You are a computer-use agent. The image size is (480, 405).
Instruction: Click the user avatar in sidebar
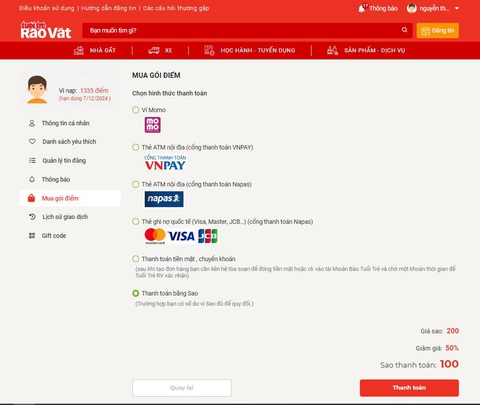[x=37, y=89]
